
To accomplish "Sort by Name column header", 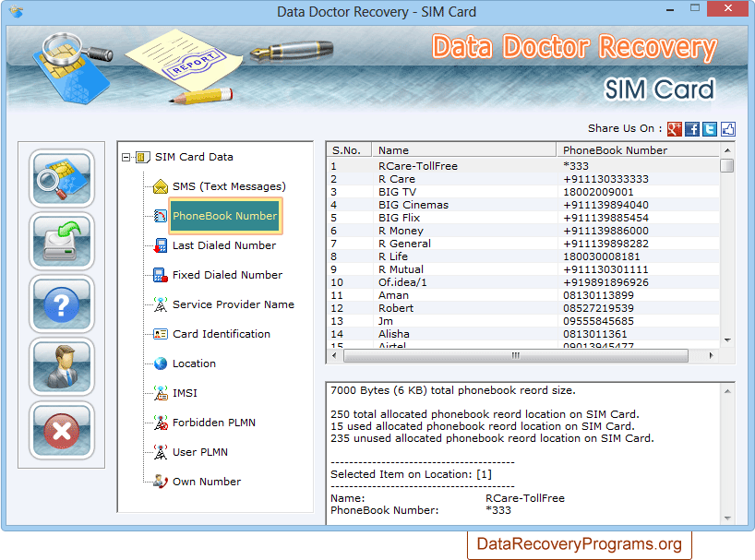I will point(463,150).
